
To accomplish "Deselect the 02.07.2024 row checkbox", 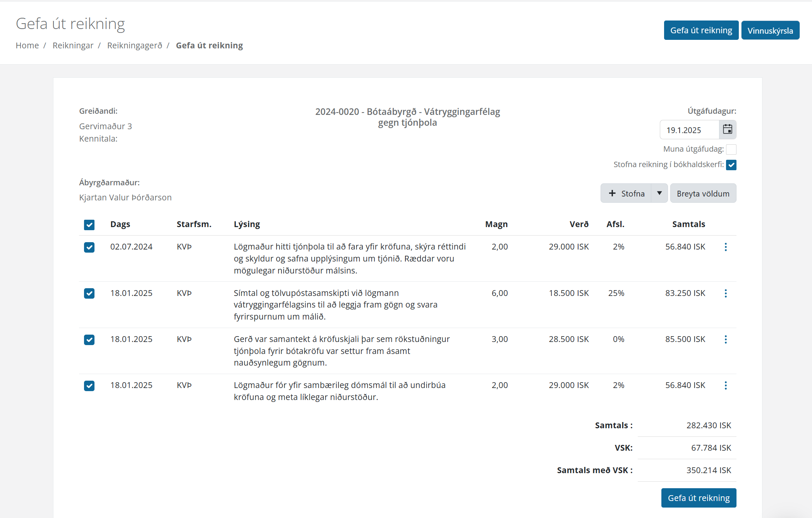I will [x=89, y=247].
